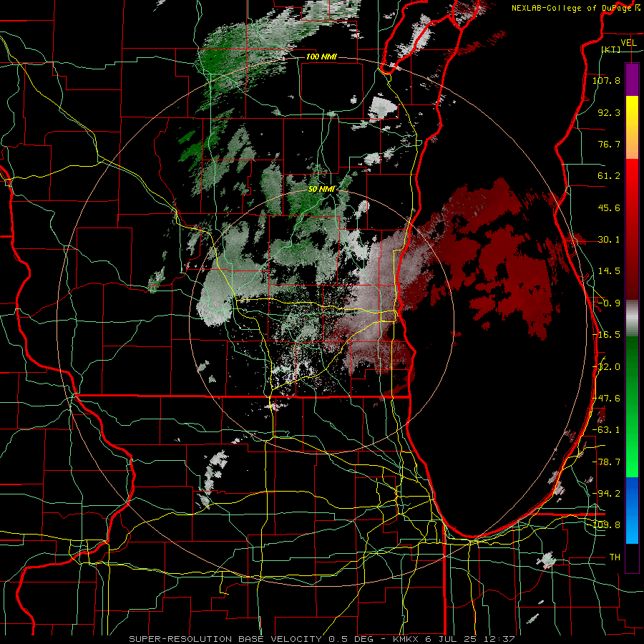Click the VEL legend title
The width and height of the screenshot is (644, 644).
628,43
